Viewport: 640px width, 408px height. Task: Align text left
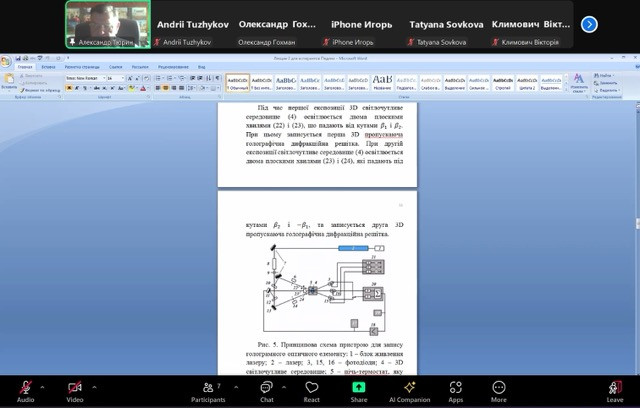coord(158,88)
